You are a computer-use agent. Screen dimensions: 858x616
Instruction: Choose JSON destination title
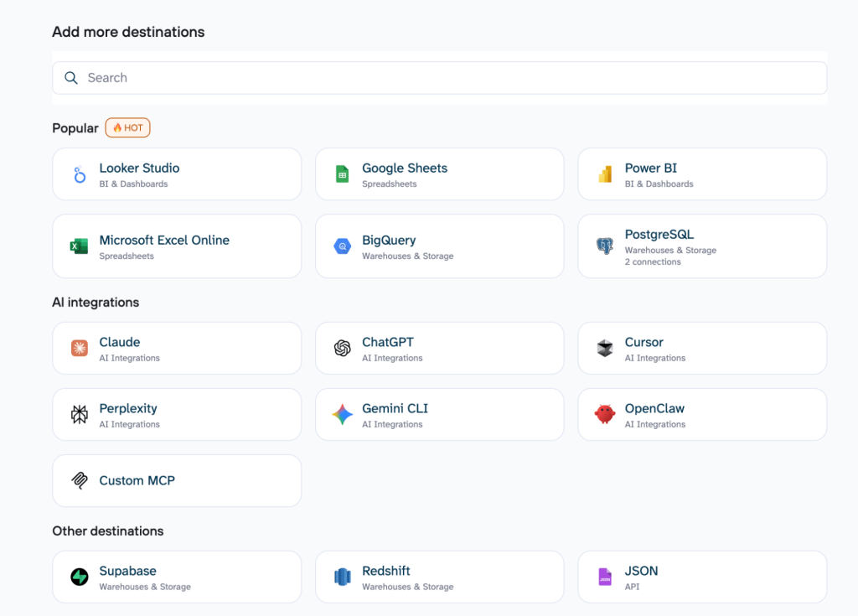tap(641, 571)
